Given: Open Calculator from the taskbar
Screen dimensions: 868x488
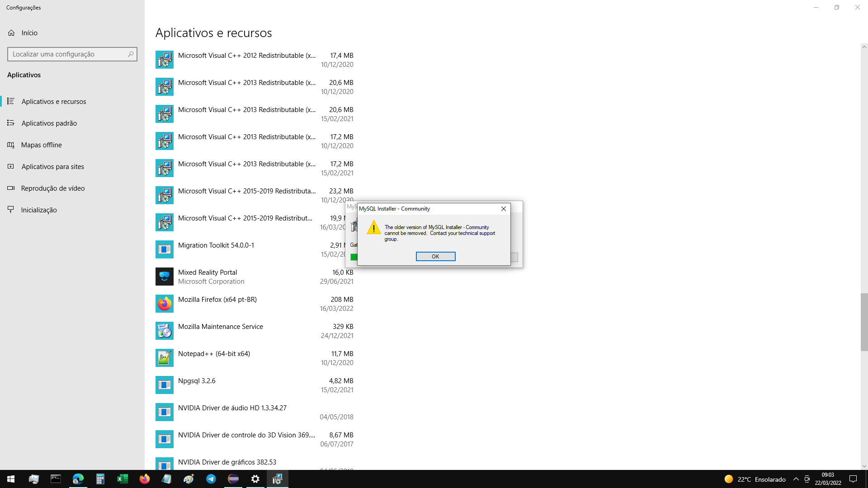Looking at the screenshot, I should [100, 479].
